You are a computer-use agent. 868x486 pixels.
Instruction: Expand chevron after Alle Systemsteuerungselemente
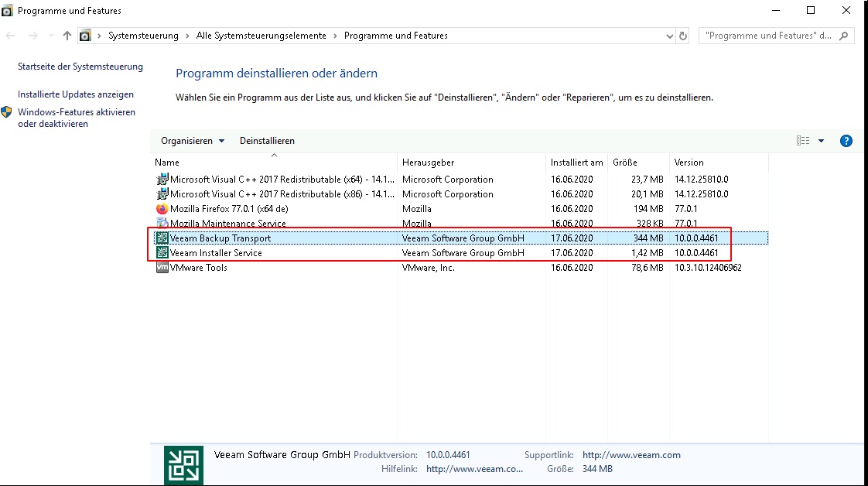tap(335, 36)
